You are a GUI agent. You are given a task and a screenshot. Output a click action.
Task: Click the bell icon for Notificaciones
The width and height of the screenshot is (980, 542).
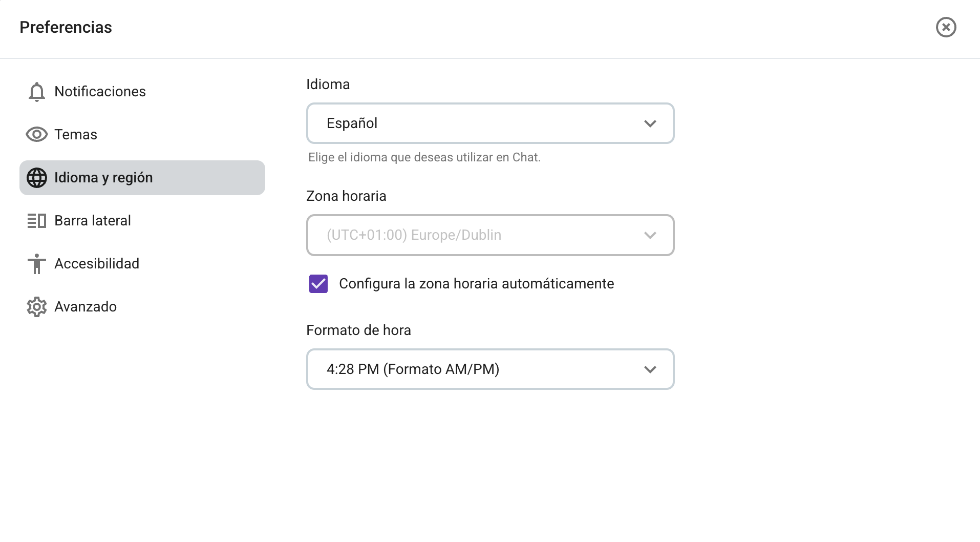pyautogui.click(x=36, y=92)
